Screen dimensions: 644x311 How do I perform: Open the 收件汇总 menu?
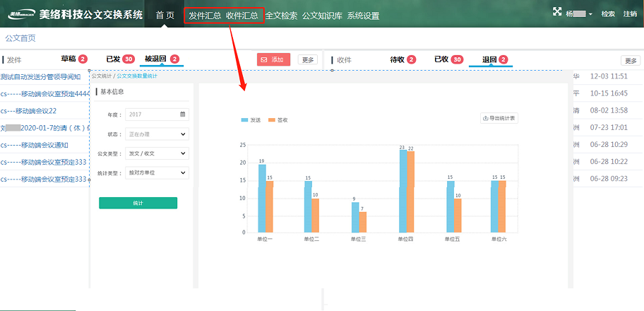242,16
